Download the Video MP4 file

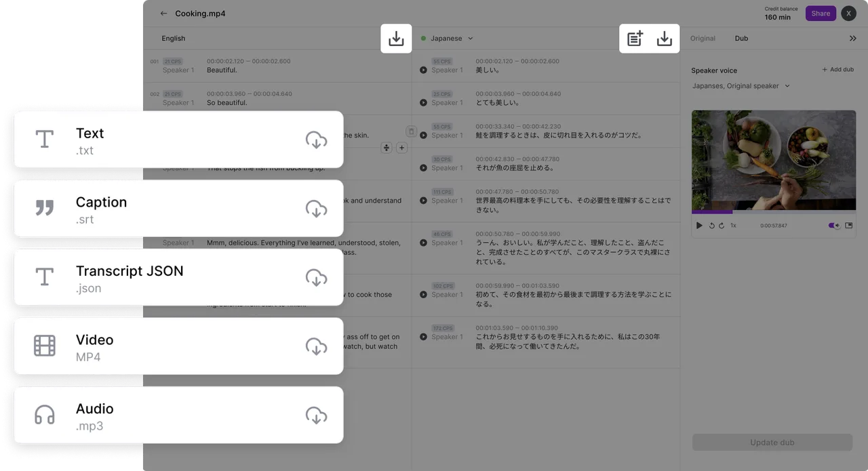click(316, 347)
